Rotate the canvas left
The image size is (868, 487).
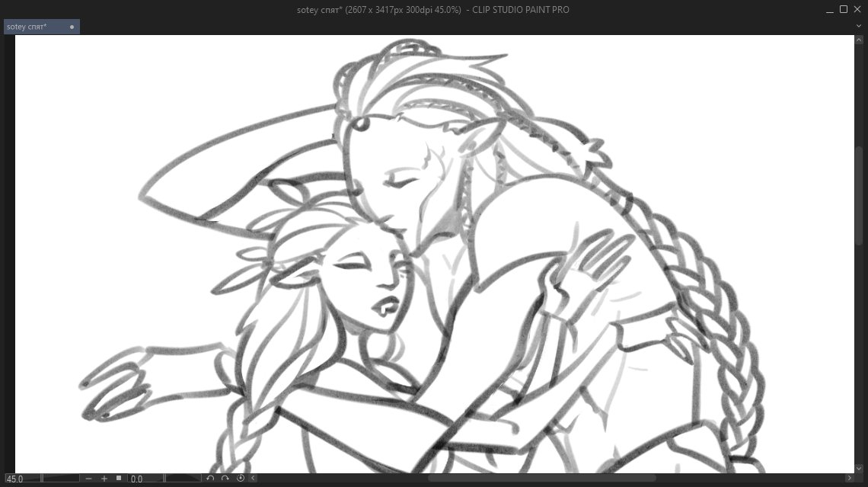point(211,479)
